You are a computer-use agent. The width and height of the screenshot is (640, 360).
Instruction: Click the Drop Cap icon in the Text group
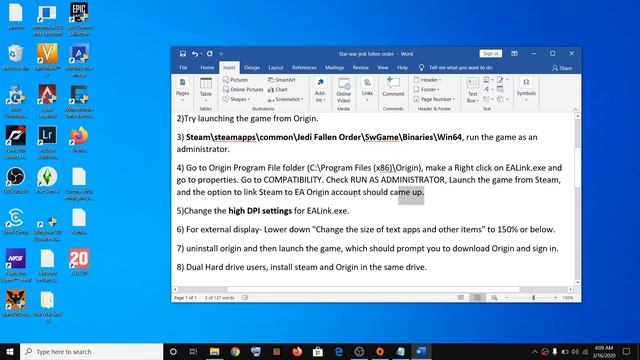(487, 99)
